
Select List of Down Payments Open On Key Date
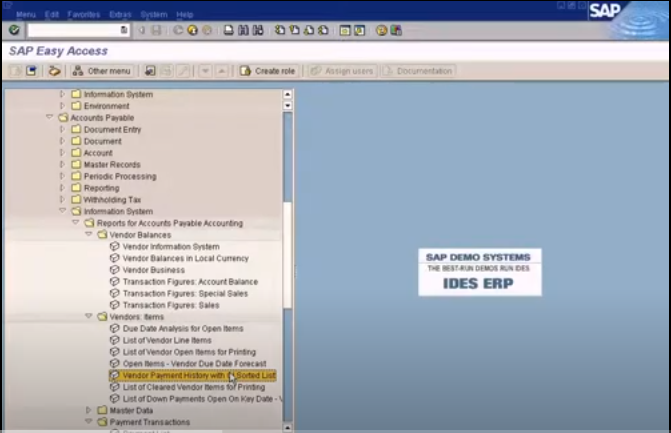coord(202,399)
